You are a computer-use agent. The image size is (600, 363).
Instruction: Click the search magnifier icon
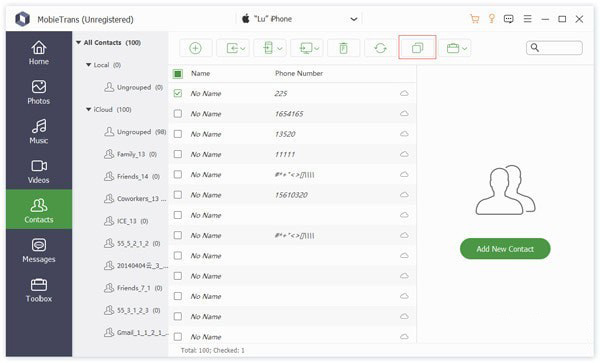pyautogui.click(x=535, y=47)
